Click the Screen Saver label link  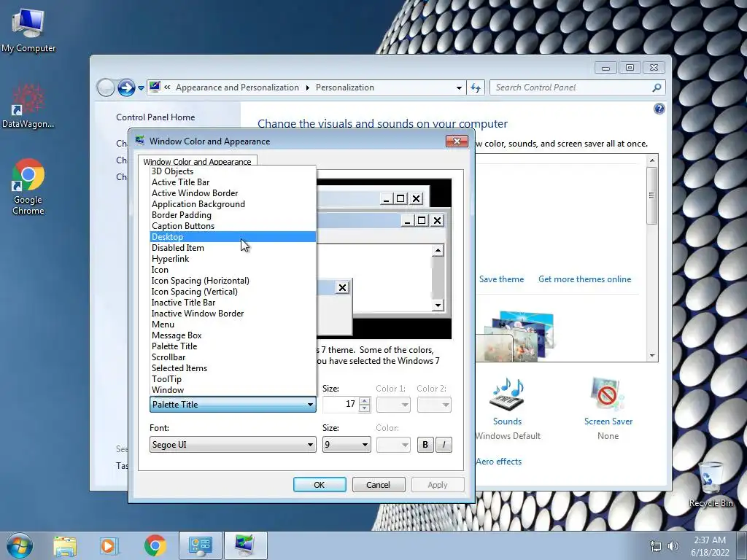[608, 421]
